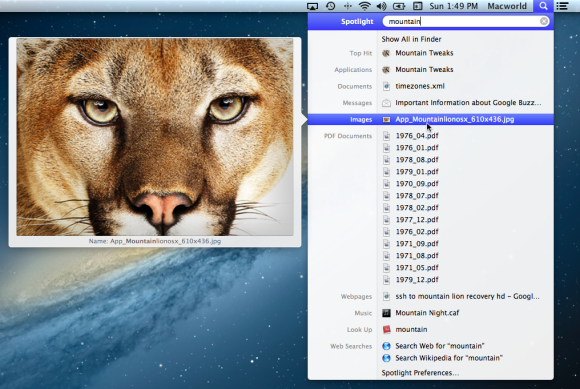Click the image file icon beside App_Mountainlionosx
Screen dimensions: 580x389
pyautogui.click(x=386, y=119)
